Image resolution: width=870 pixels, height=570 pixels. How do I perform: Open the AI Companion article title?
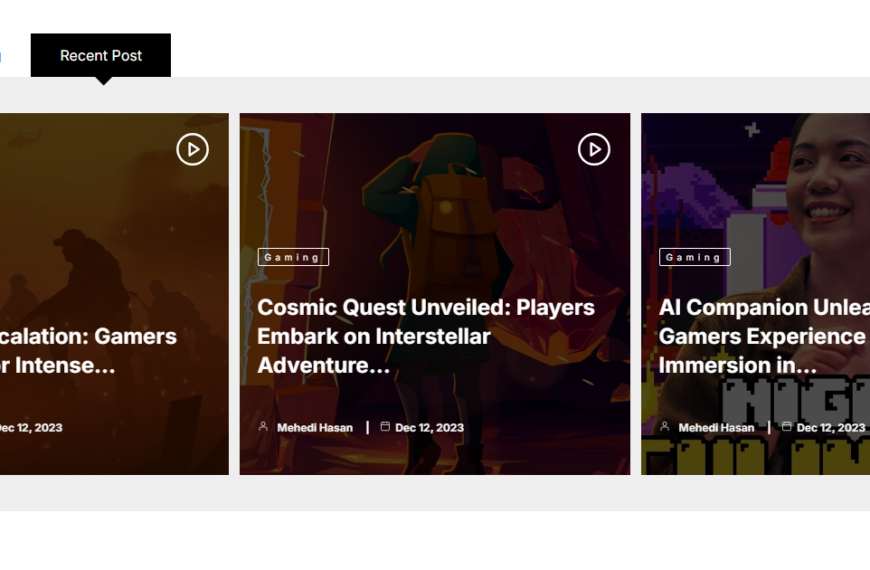(762, 336)
